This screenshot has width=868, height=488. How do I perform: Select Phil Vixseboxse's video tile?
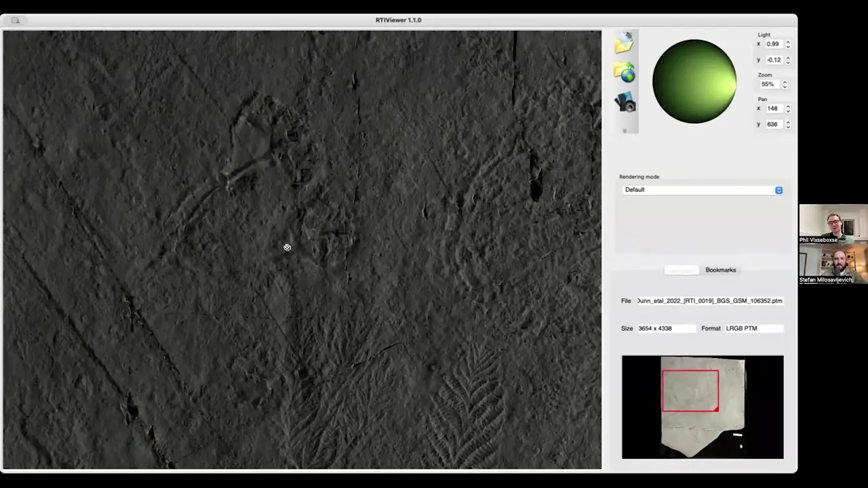coord(833,224)
